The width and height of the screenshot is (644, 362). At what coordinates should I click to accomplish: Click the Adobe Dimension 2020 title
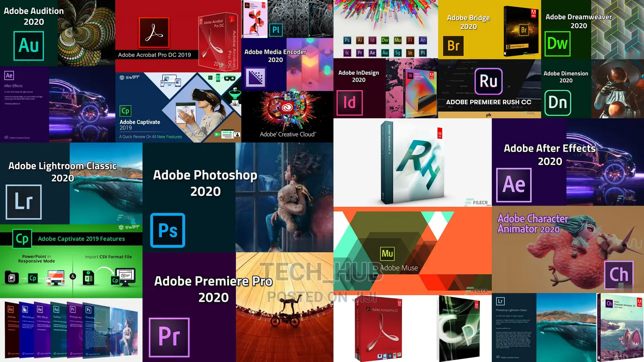566,77
